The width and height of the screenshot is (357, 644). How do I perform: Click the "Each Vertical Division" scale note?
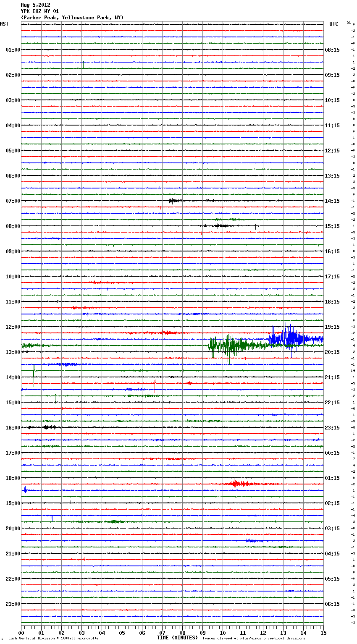click(x=53, y=638)
